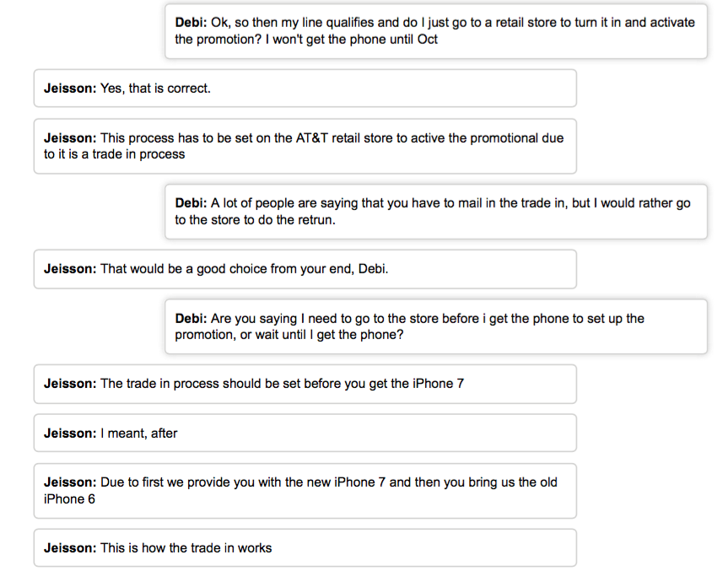The height and width of the screenshot is (571, 728).
Task: Click 'Jeisson:' label before 'Yes, that is correct'
Action: (x=70, y=89)
